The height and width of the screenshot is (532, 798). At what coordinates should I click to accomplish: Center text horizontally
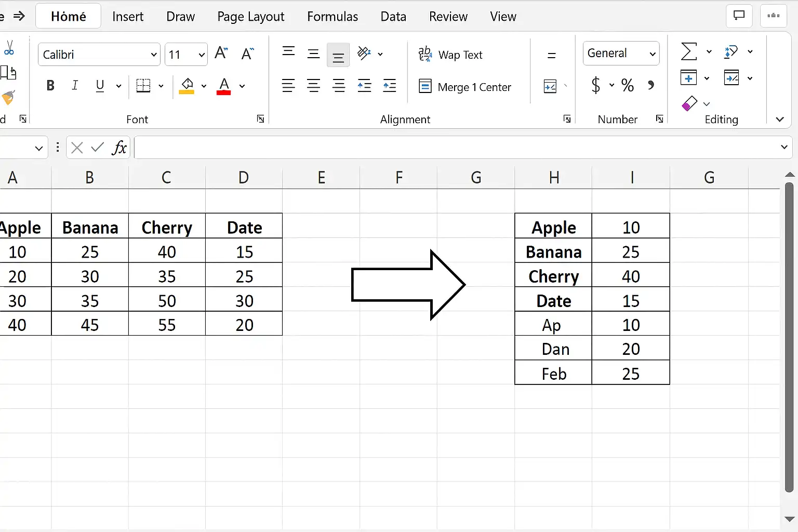[313, 86]
